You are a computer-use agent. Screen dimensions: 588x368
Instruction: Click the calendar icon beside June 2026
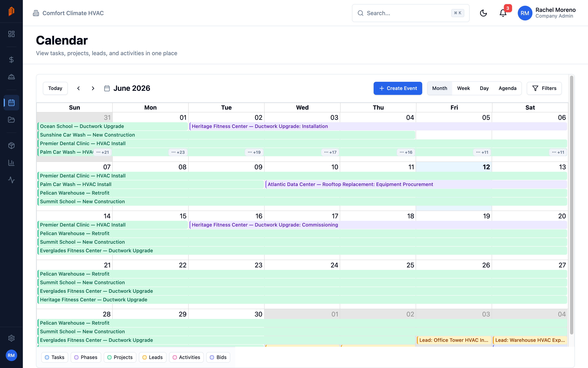(107, 88)
